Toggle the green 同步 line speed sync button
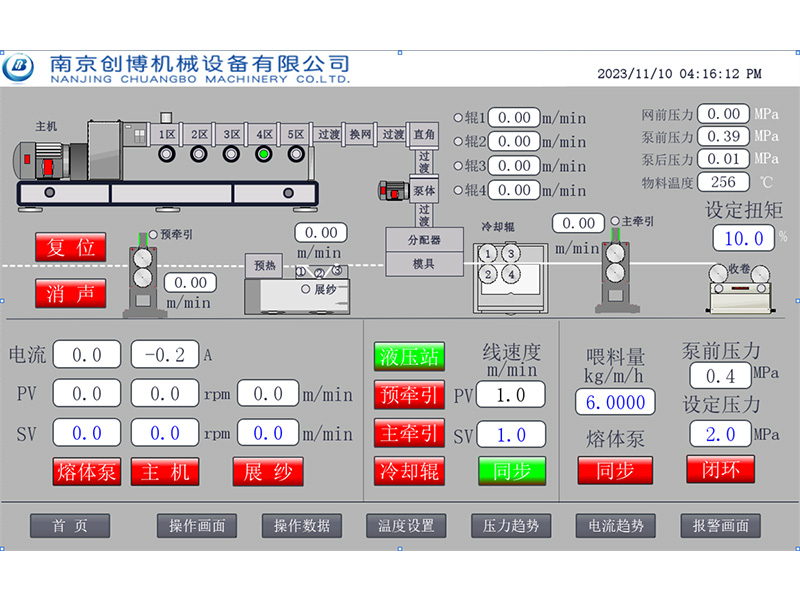The height and width of the screenshot is (600, 800). pos(512,470)
